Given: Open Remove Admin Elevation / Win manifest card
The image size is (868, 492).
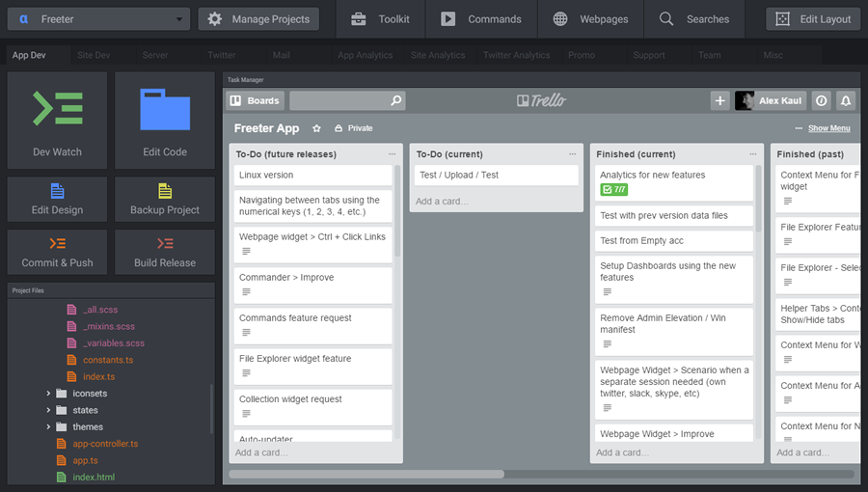Looking at the screenshot, I should pos(674,332).
